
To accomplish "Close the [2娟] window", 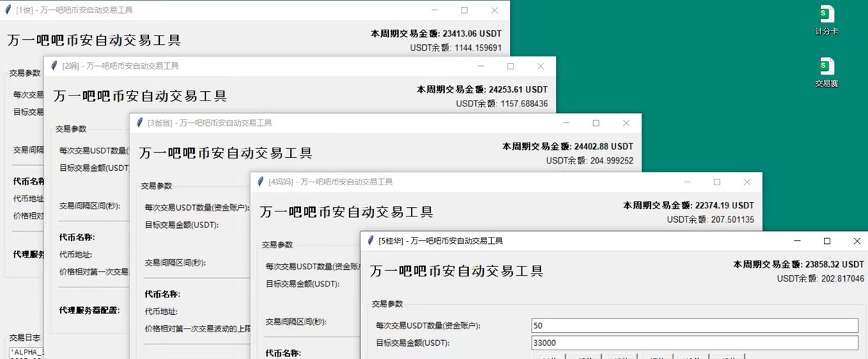I will [540, 66].
